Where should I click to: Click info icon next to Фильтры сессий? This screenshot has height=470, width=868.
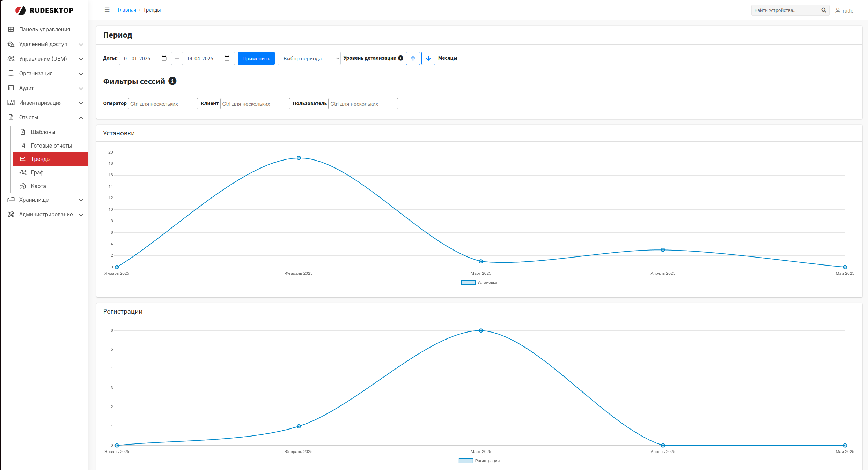point(172,81)
